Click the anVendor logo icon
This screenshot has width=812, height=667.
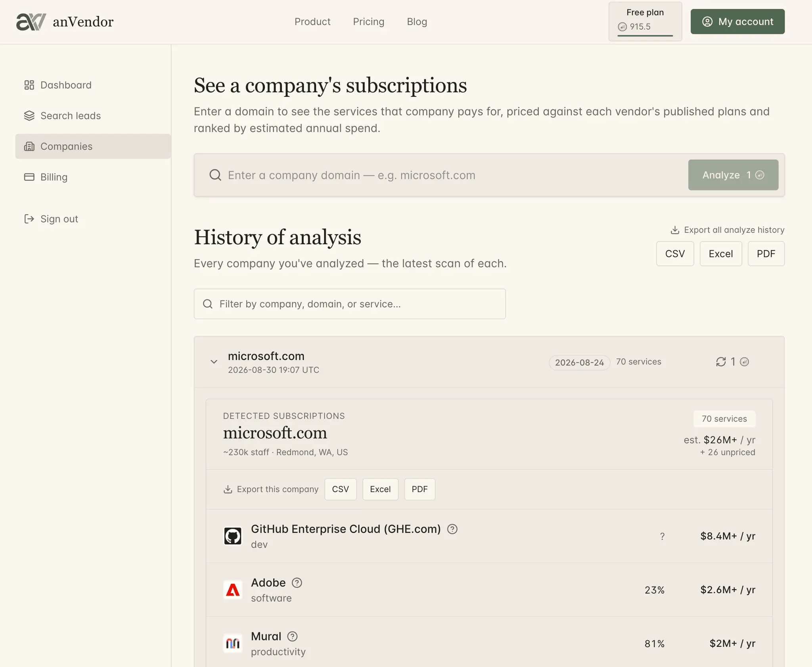(31, 21)
